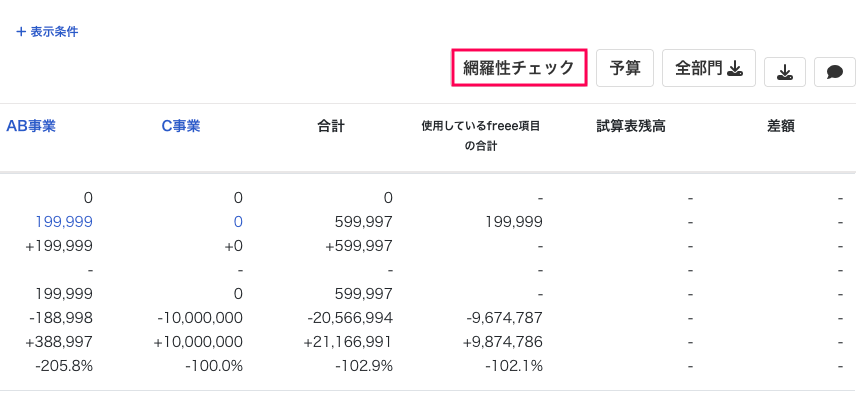This screenshot has width=867, height=399.
Task: Open comments via speech bubble icon
Action: click(x=834, y=72)
